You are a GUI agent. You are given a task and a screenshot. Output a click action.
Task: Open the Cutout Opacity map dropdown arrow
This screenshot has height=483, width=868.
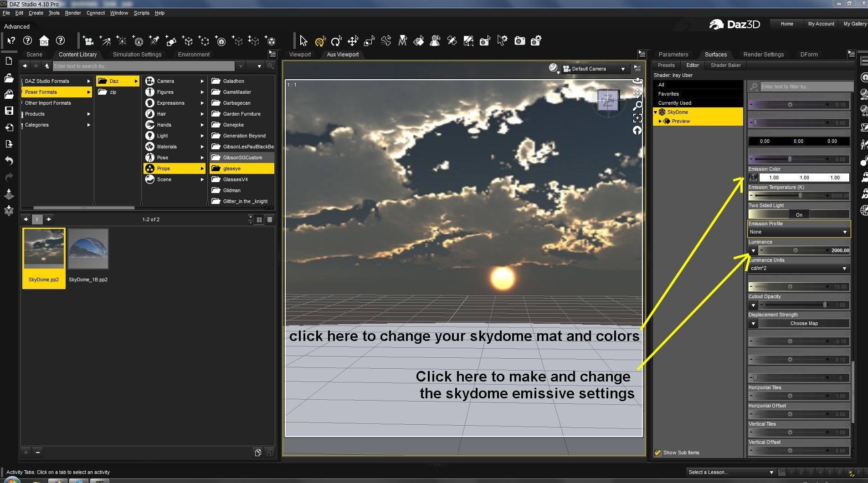pyautogui.click(x=753, y=305)
